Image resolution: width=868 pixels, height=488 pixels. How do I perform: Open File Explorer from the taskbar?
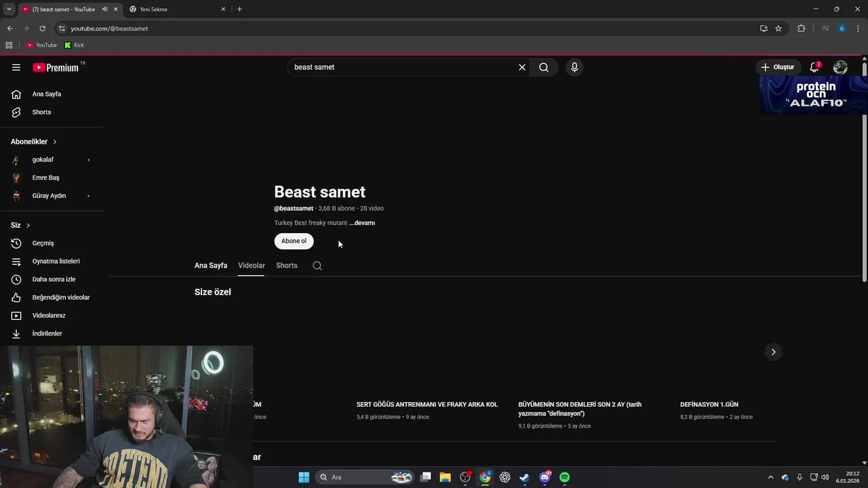(x=445, y=477)
